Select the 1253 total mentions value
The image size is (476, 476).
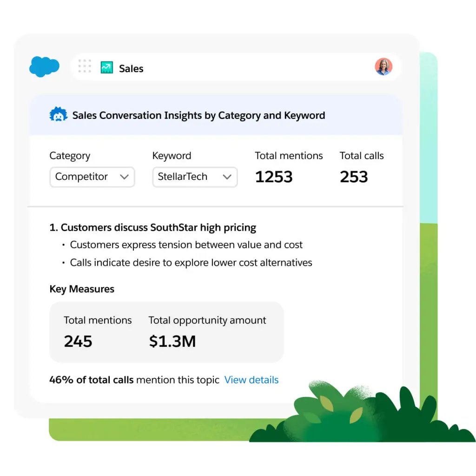point(274,177)
